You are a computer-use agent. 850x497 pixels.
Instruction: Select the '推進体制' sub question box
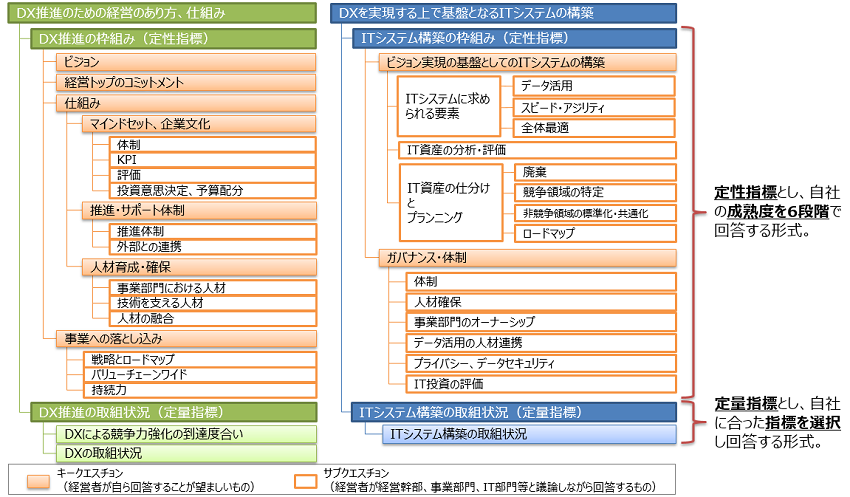tap(212, 231)
